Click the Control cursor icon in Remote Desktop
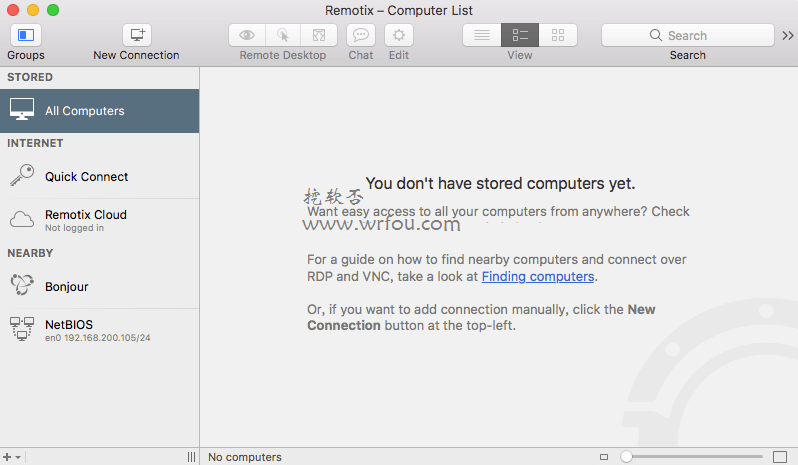 [283, 35]
